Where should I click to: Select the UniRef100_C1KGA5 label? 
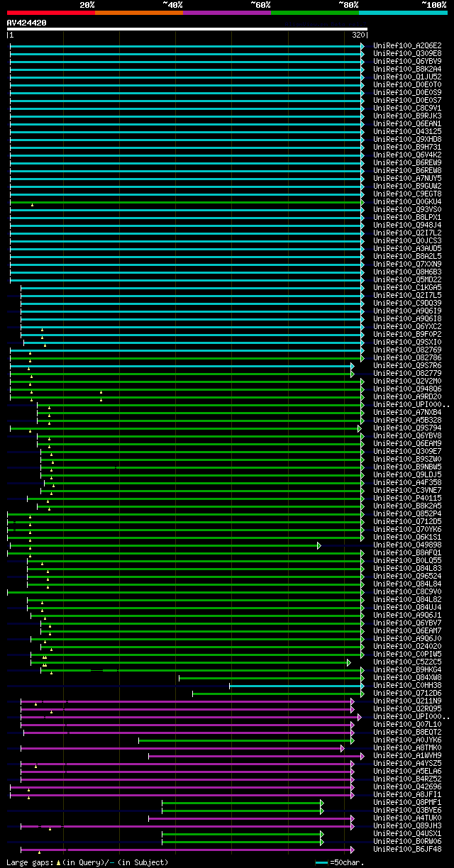(407, 287)
